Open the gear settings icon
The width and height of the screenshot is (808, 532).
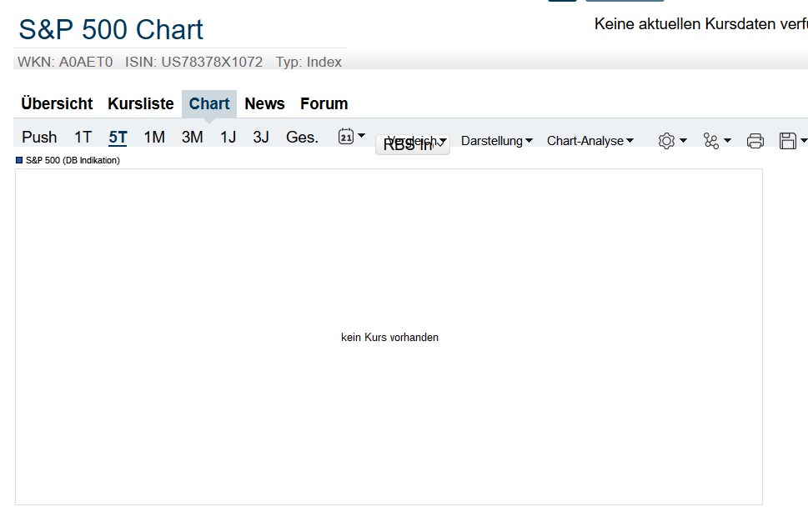(666, 141)
